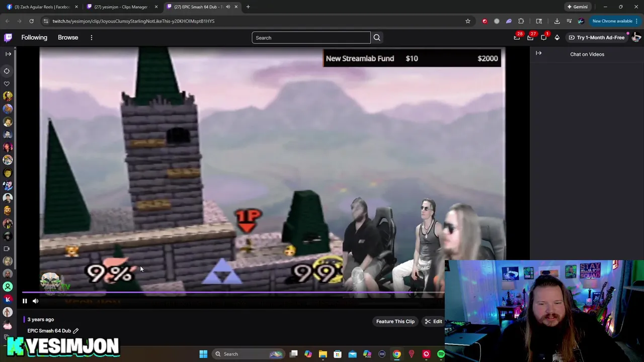Viewport: 644px width, 362px height.
Task: Click the Twitch logo home icon
Action: 8,38
